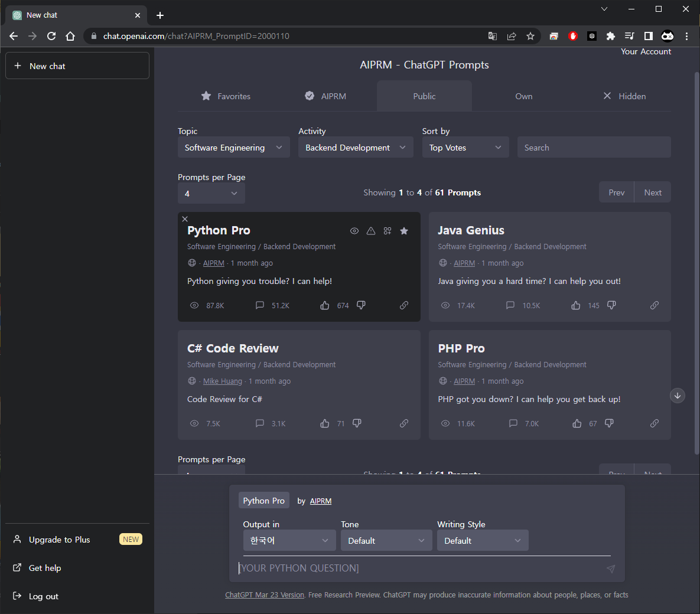
Task: Go to the browser home page
Action: click(70, 36)
